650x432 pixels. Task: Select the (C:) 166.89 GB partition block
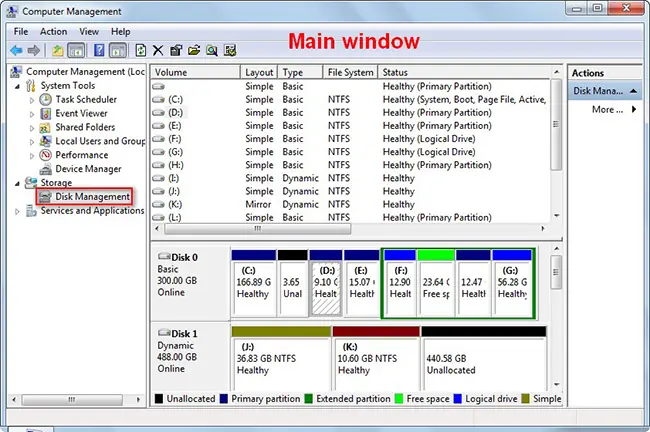pyautogui.click(x=254, y=283)
